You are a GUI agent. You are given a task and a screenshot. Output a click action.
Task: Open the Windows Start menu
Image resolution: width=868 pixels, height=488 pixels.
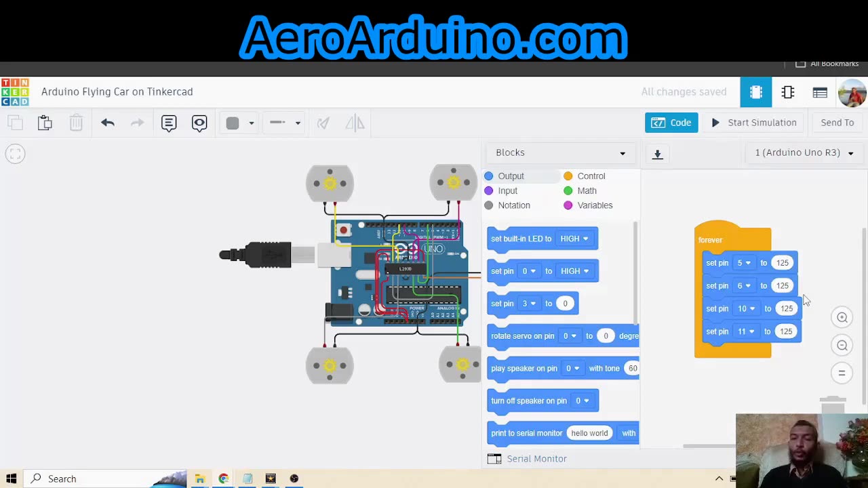12,479
